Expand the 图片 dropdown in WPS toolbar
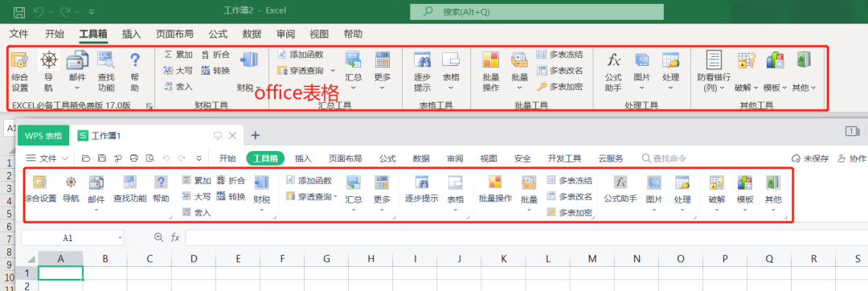 pyautogui.click(x=654, y=211)
